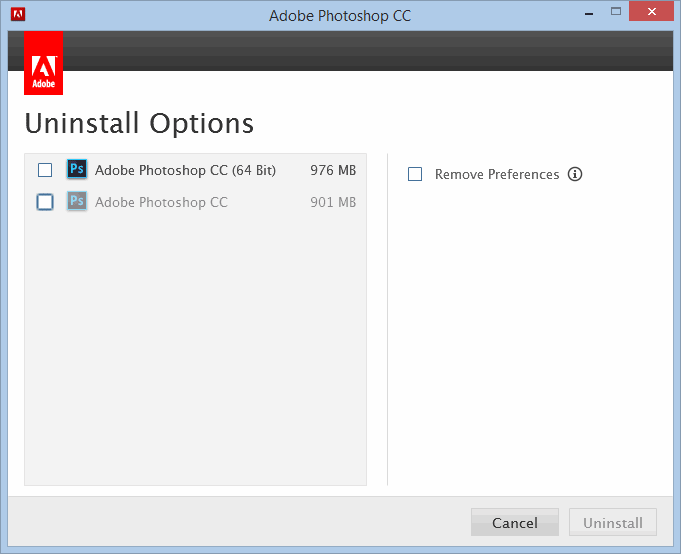Viewport: 681px width, 554px height.
Task: Click the small Adobe icon in title bar
Action: click(x=18, y=14)
